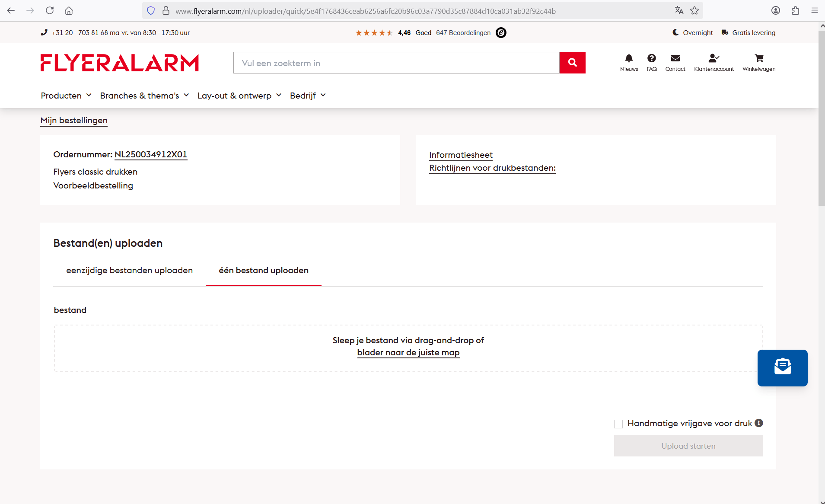The image size is (825, 504).
Task: Expand the Lay-out & ontwerp menu
Action: [239, 96]
